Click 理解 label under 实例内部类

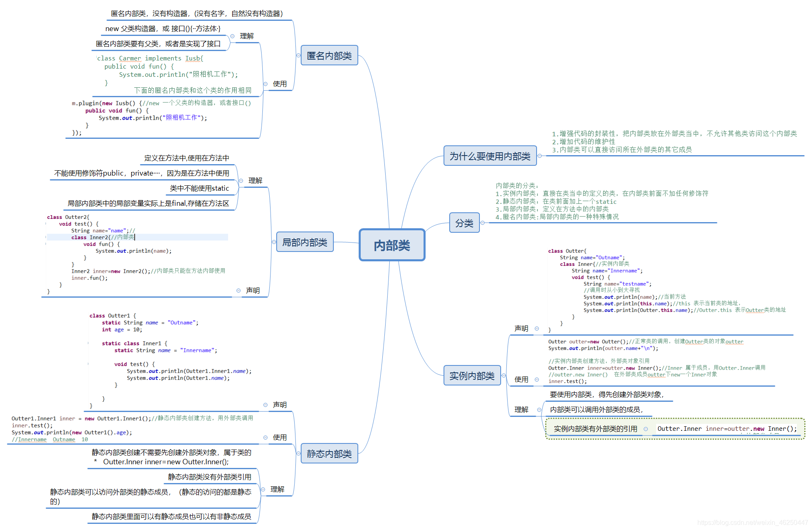521,410
